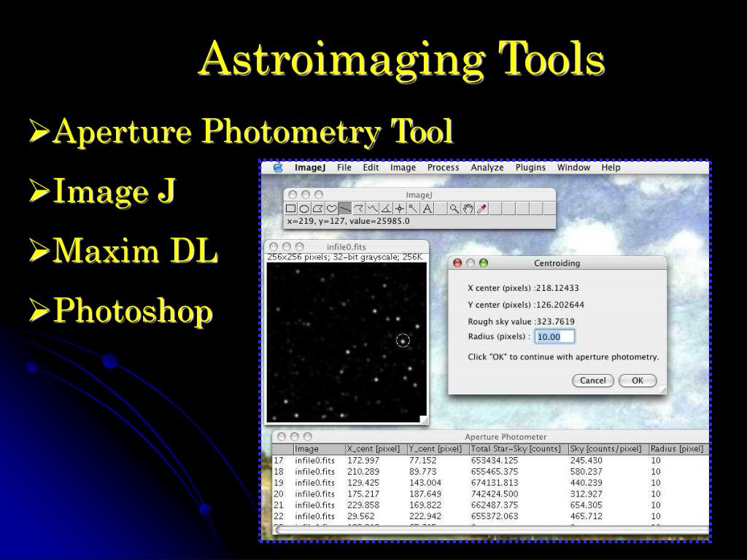Viewport: 747px width, 560px height.
Task: Select the Segmented Line tool
Action: click(359, 209)
